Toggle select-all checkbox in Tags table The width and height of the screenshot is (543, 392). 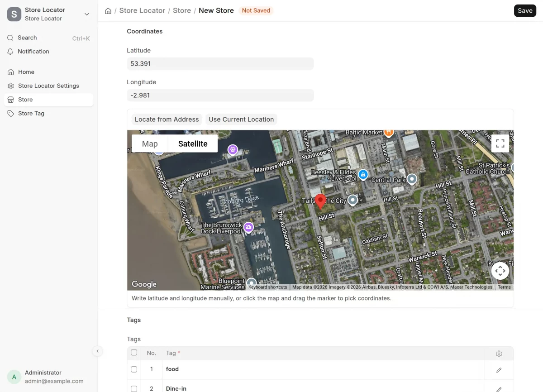pyautogui.click(x=134, y=353)
